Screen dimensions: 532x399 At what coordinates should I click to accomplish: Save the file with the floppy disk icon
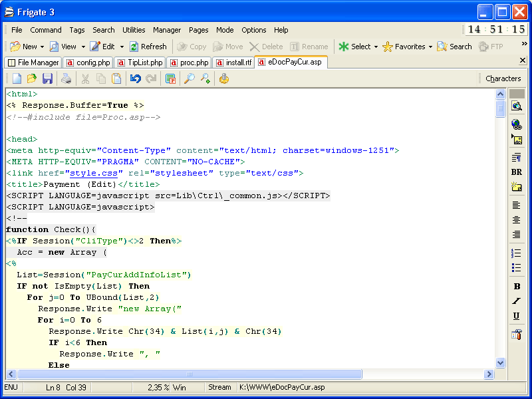47,78
